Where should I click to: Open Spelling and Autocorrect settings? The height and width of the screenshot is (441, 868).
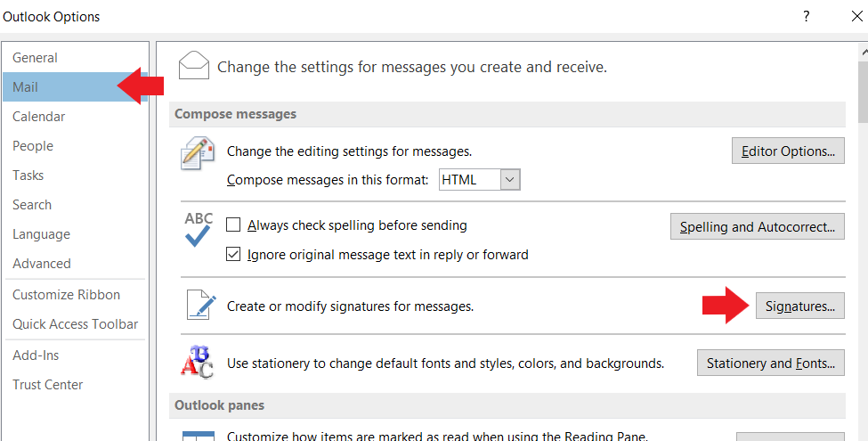(x=758, y=226)
